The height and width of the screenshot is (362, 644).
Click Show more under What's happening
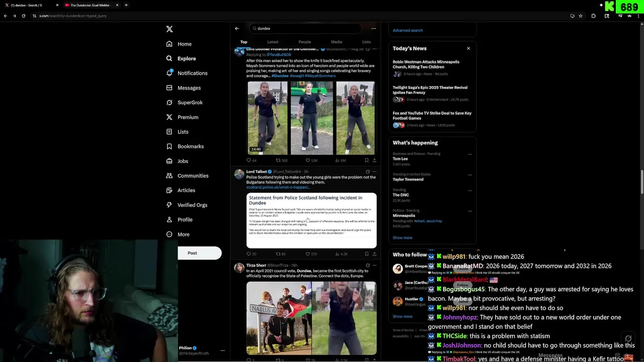tap(403, 238)
